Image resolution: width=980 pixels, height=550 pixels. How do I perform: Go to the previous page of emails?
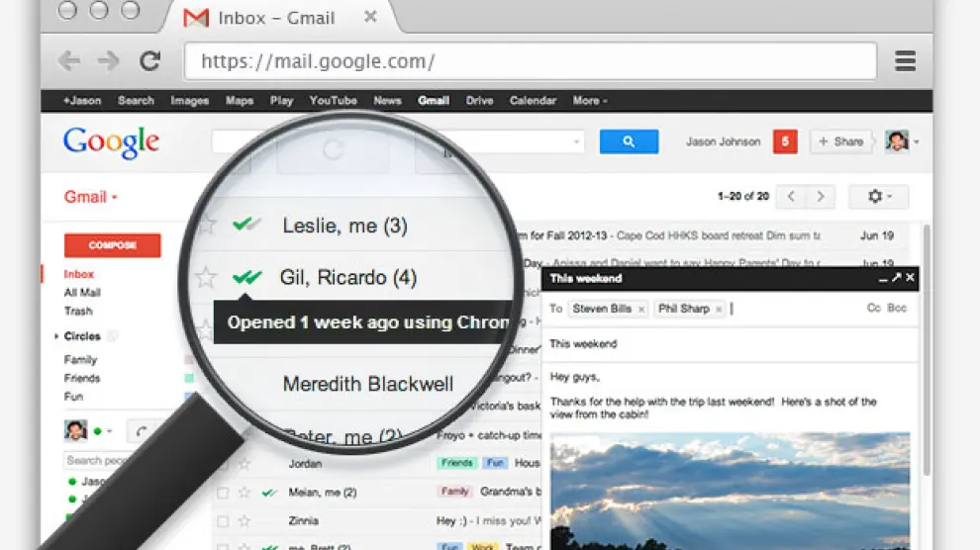(790, 197)
